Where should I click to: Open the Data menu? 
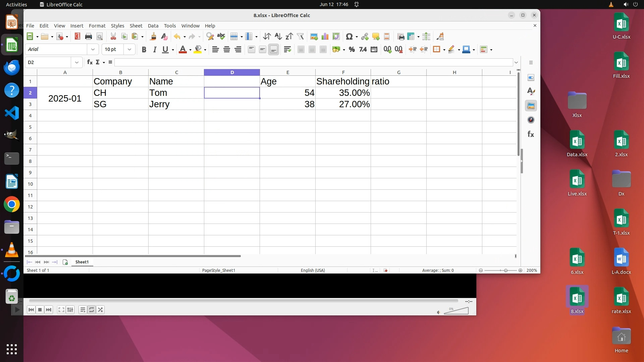click(153, 26)
